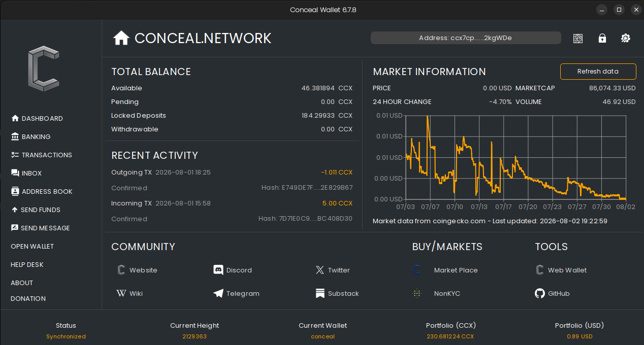This screenshot has height=345, width=644.
Task: Click the Discord logo icon
Action: click(x=218, y=270)
